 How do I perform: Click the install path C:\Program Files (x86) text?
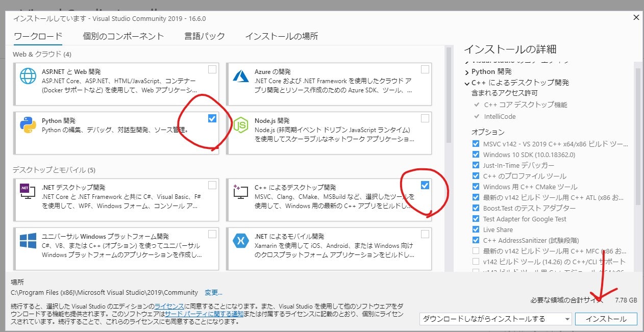tap(104, 293)
